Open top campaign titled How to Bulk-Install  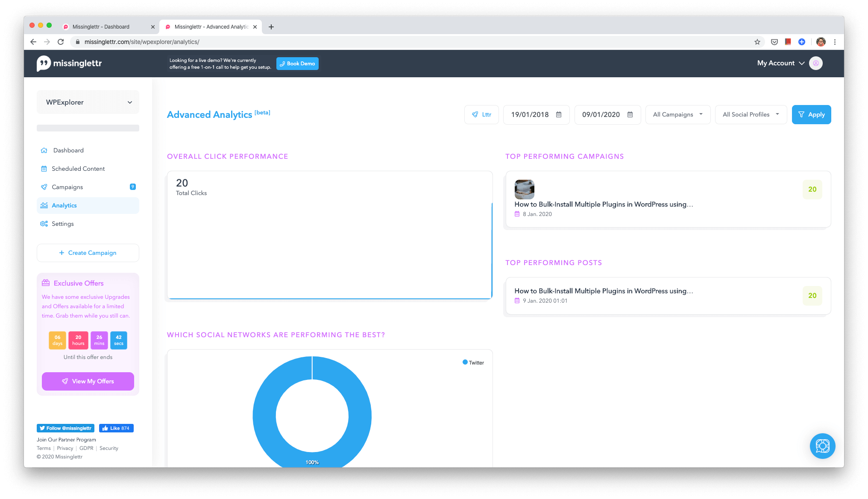pos(604,204)
